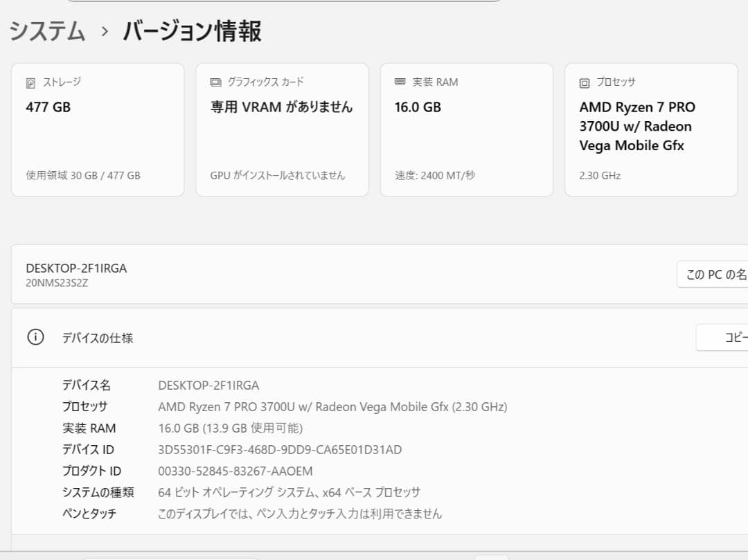
Task: Select the プロダクト ID value text
Action: 235,471
